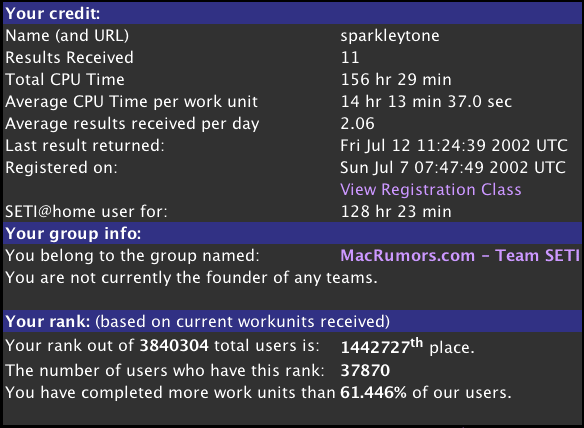Click 'You belong to the group named:' text
Image resolution: width=584 pixels, height=428 pixels.
pyautogui.click(x=132, y=256)
